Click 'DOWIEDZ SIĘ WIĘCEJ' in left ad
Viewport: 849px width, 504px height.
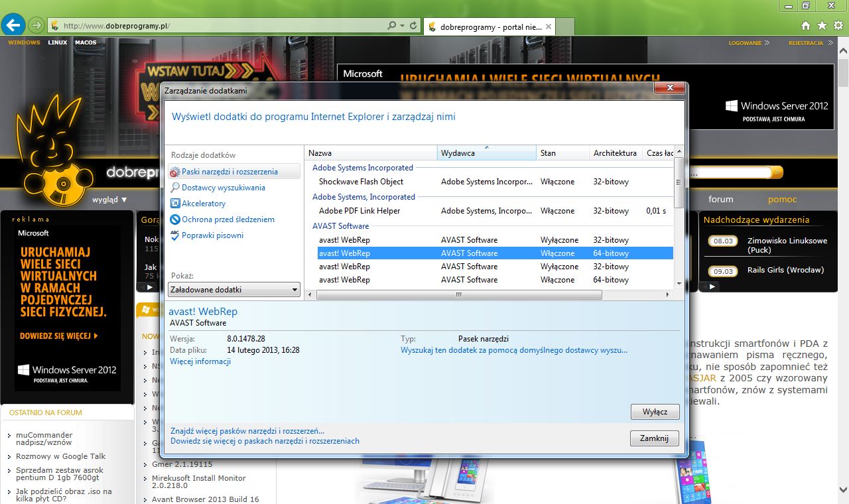click(58, 336)
